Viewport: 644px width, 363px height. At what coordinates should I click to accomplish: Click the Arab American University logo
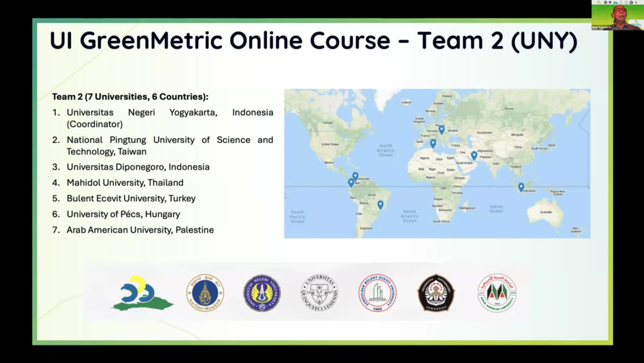[496, 293]
